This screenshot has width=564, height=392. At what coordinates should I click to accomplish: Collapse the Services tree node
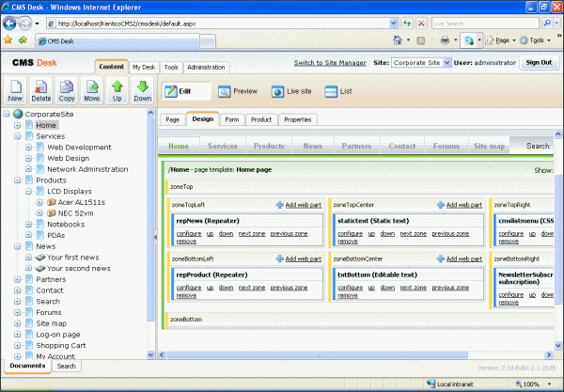click(17, 136)
